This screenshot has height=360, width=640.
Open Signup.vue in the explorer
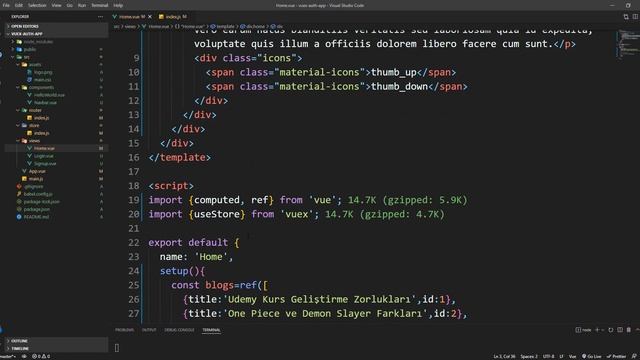point(45,164)
